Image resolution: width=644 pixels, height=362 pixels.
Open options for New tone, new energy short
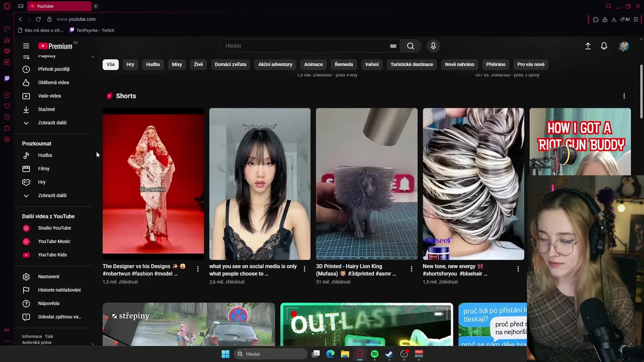(518, 269)
